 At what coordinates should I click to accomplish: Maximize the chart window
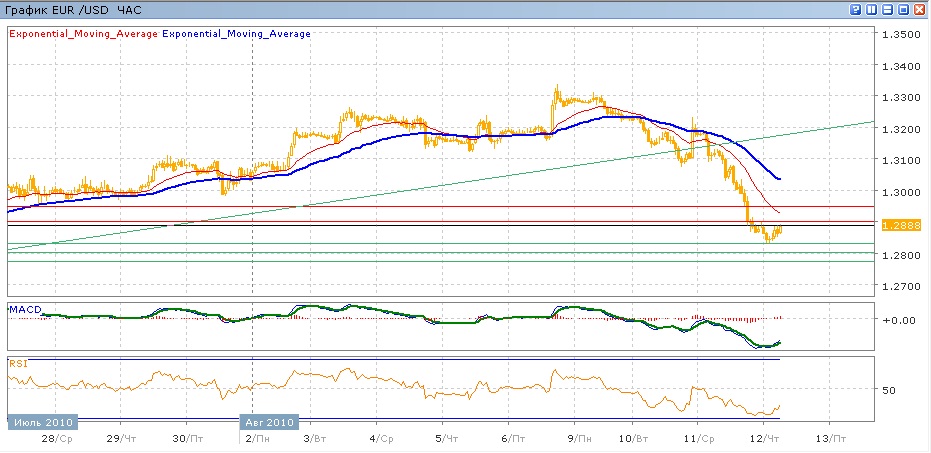(x=904, y=9)
